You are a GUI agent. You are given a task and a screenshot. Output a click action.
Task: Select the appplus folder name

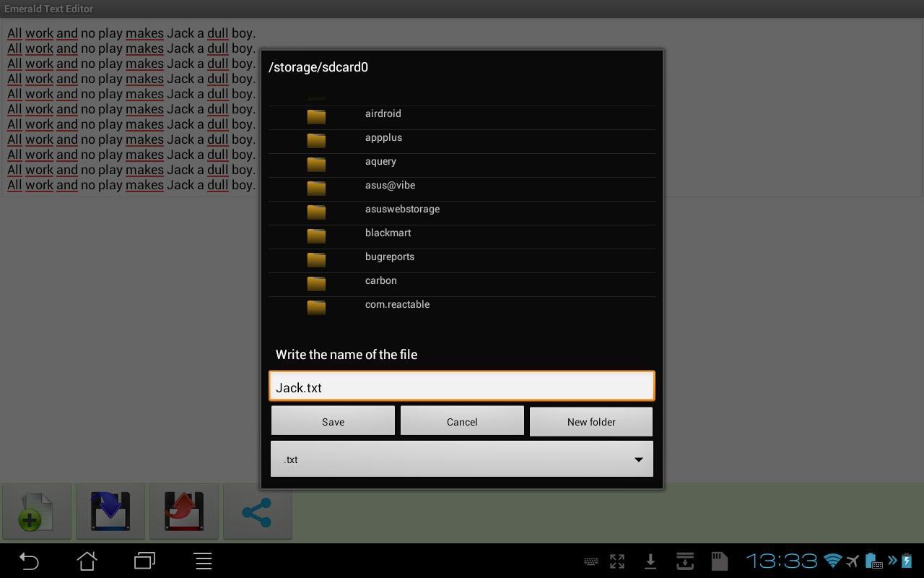coord(384,137)
